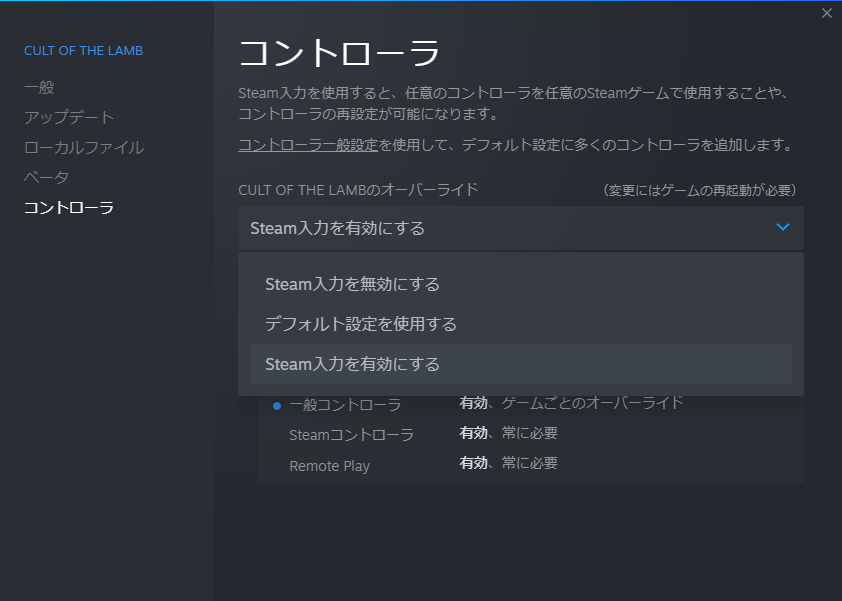Click the CULT OF THE LAMB sidebar title
This screenshot has width=842, height=601.
pyautogui.click(x=83, y=50)
